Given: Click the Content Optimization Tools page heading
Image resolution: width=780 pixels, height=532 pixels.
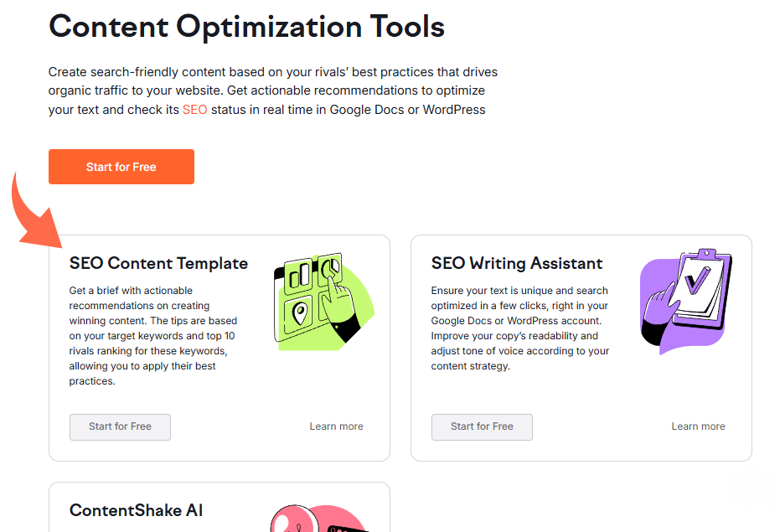Looking at the screenshot, I should pyautogui.click(x=247, y=27).
